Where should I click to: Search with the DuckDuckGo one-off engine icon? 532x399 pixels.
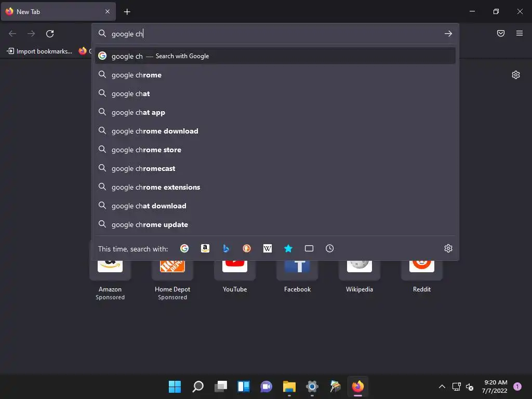coord(247,248)
